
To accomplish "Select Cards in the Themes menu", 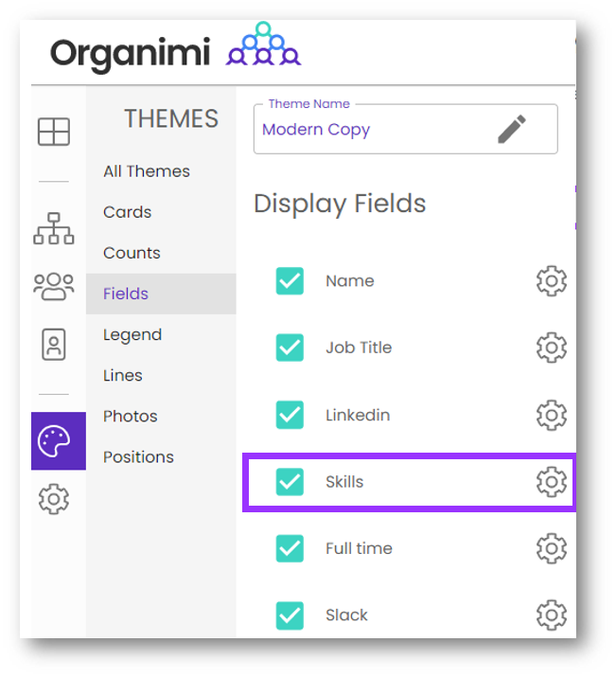I will pos(128,212).
